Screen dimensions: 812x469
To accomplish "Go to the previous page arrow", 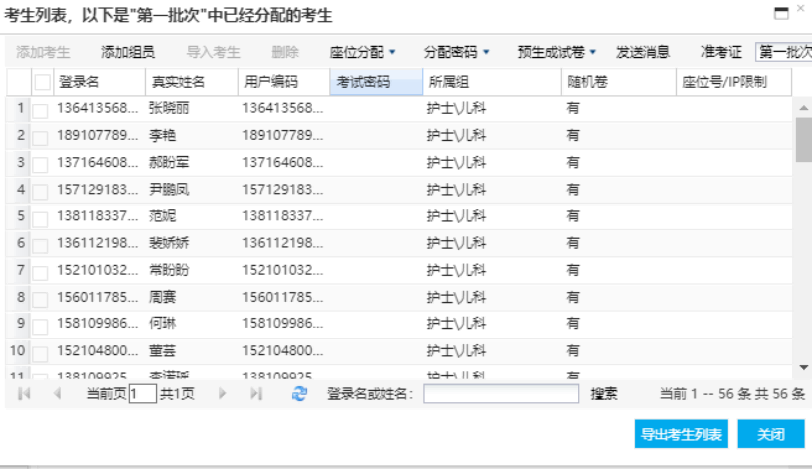I will pyautogui.click(x=56, y=394).
